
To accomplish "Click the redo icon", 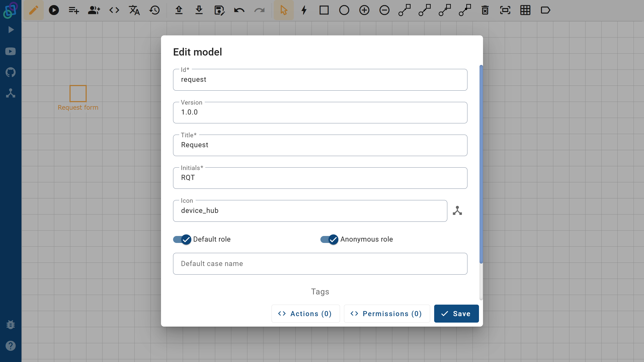I will (x=259, y=10).
